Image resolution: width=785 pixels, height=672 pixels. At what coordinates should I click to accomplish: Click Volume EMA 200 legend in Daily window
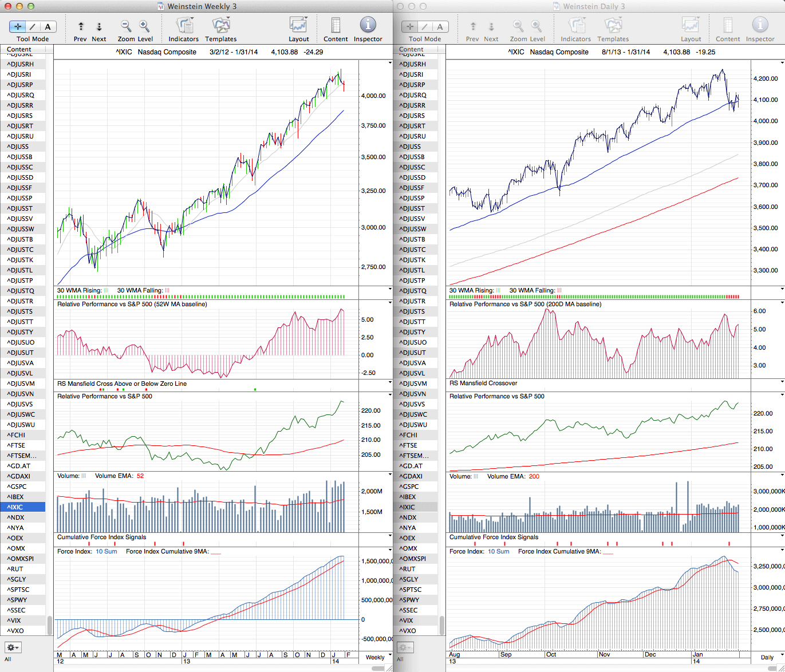(513, 476)
